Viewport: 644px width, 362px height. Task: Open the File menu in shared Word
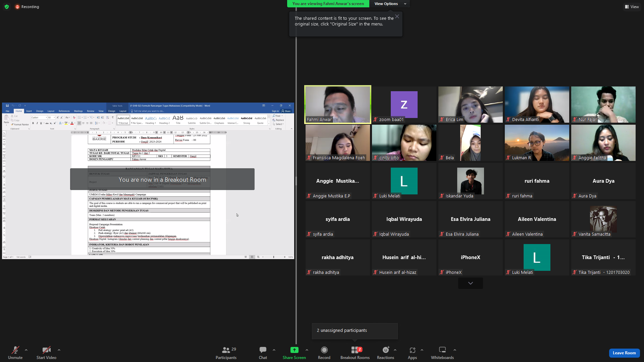pyautogui.click(x=7, y=111)
